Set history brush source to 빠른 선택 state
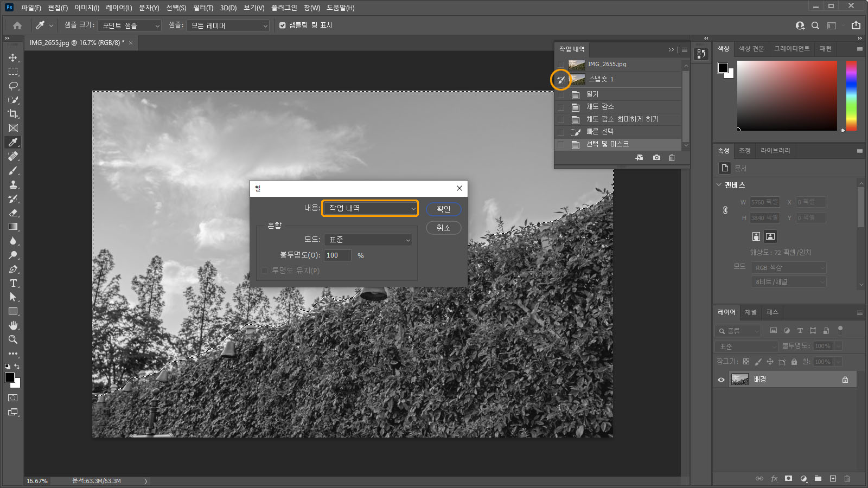Screen dimensions: 868x488 [x=561, y=132]
